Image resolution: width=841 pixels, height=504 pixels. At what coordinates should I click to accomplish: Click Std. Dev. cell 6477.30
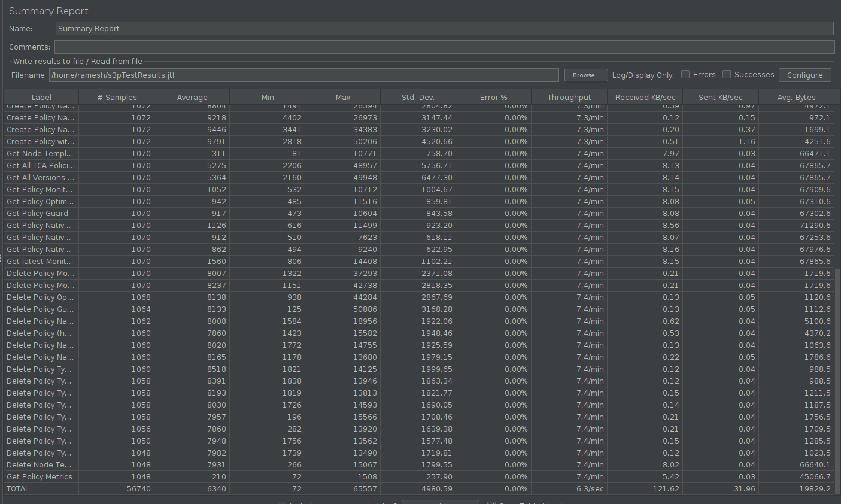tap(436, 178)
